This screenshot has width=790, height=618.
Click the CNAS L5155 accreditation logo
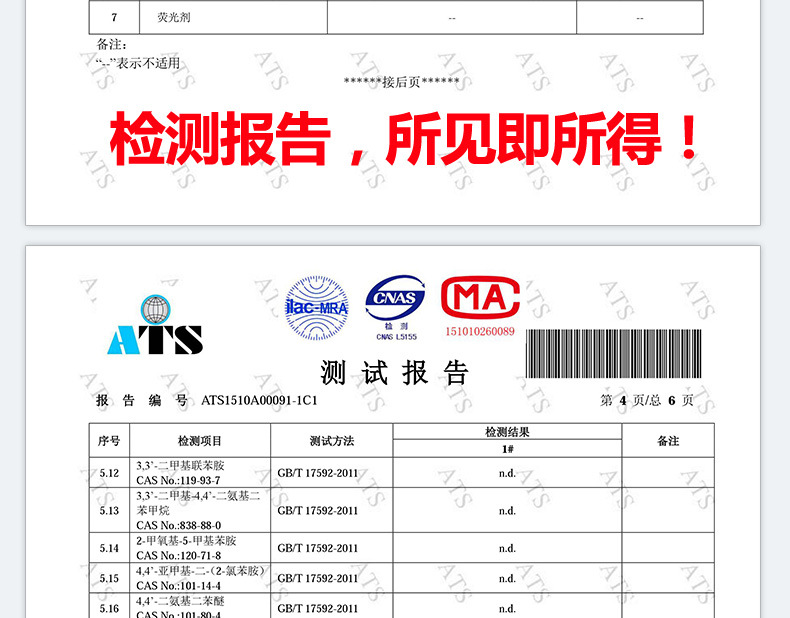[396, 308]
